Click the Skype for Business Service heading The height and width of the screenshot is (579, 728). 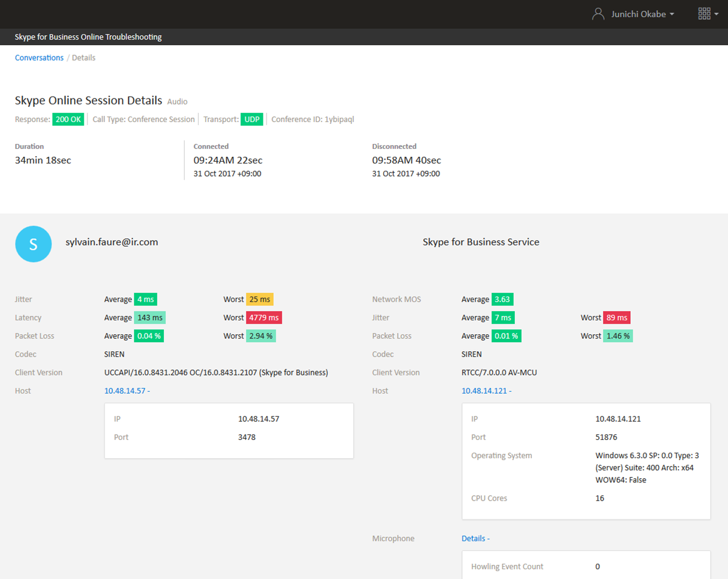[481, 242]
